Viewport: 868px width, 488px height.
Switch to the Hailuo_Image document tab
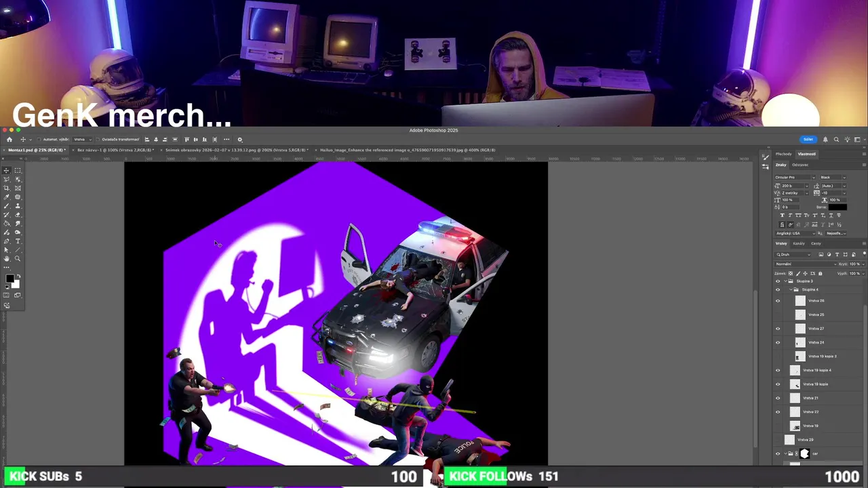(x=407, y=150)
